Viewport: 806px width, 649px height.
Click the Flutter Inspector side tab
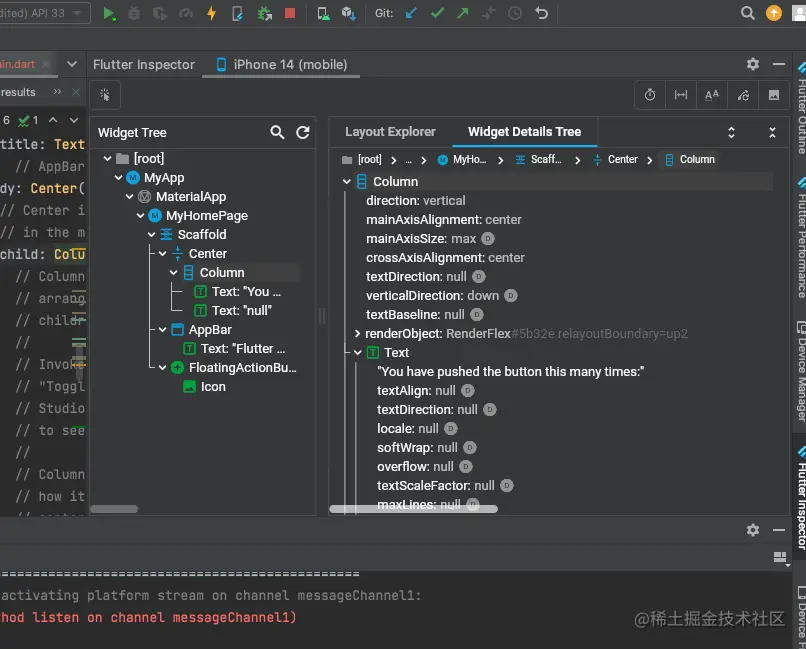(x=800, y=498)
